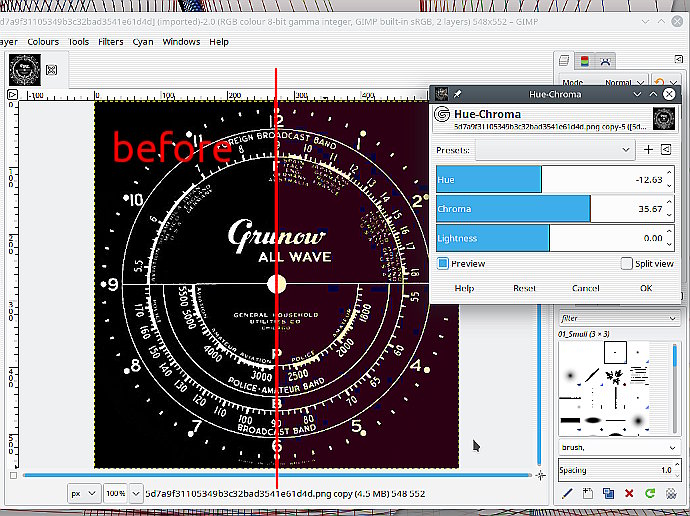Open the layers dock configure menu icon
Viewport: 690px width, 516px height.
pos(678,59)
